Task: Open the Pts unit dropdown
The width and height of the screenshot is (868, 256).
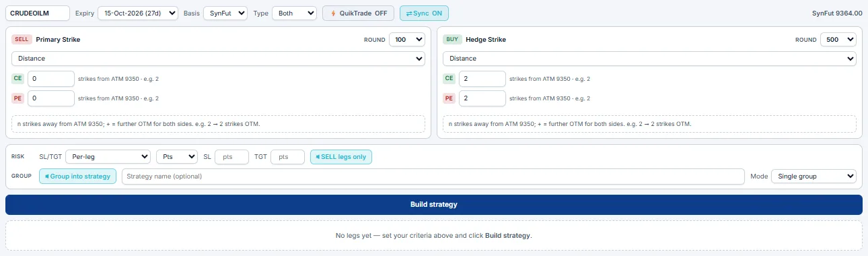Action: [176, 157]
